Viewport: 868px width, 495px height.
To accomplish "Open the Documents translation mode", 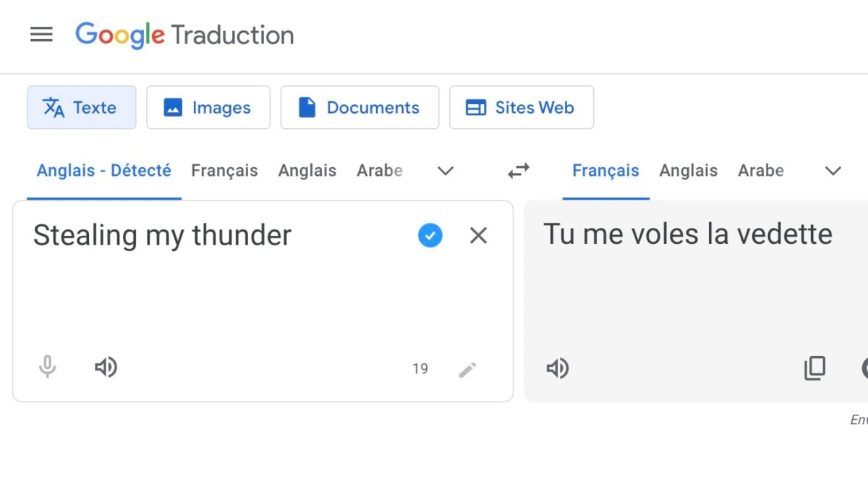I will [359, 108].
